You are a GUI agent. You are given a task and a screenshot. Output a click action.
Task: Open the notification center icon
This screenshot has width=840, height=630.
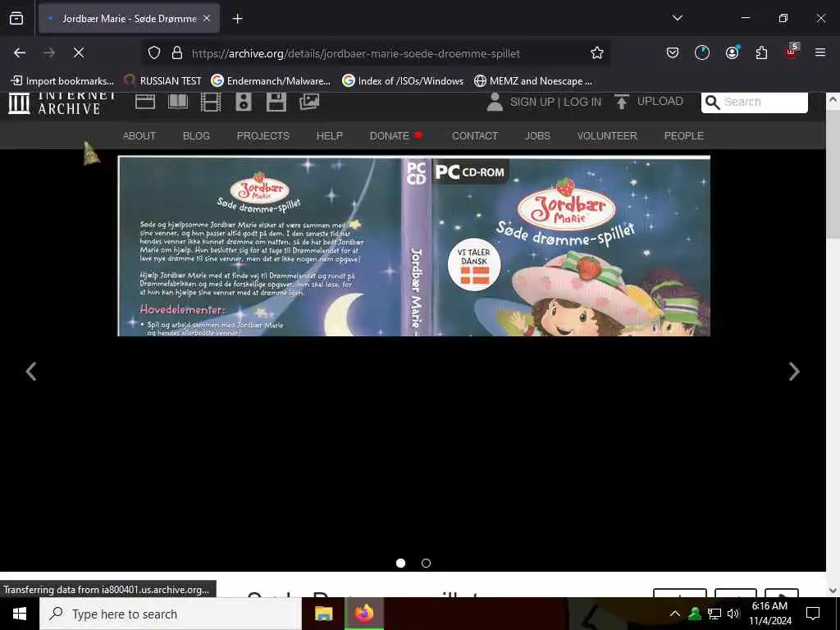[813, 614]
